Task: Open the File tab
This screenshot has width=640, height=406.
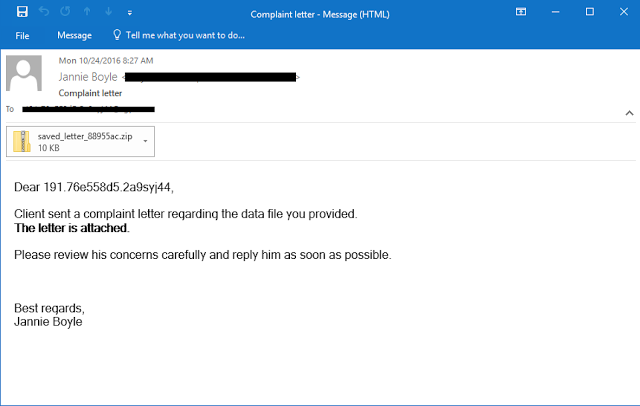Action: pos(23,35)
